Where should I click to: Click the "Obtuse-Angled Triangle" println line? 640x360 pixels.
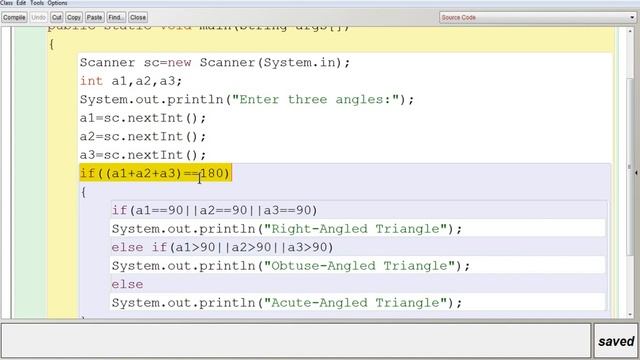coord(291,266)
